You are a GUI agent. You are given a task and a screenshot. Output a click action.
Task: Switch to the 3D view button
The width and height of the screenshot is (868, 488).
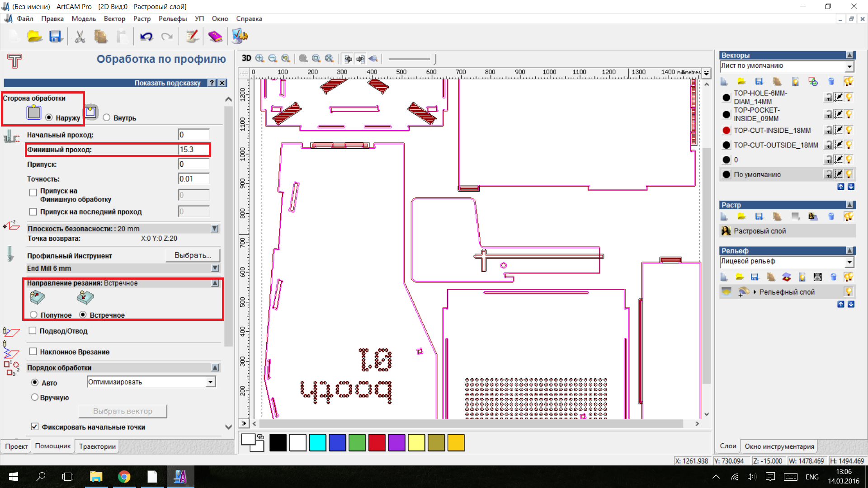[x=246, y=58]
